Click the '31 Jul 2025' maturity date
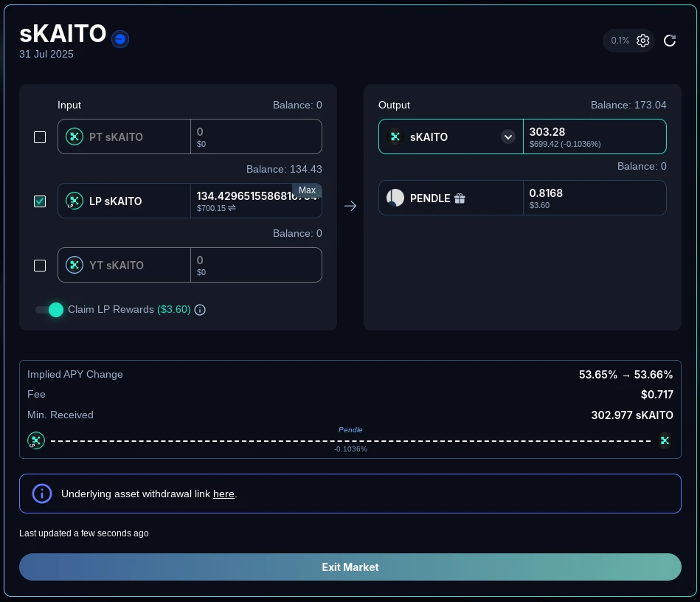700x602 pixels. (46, 54)
